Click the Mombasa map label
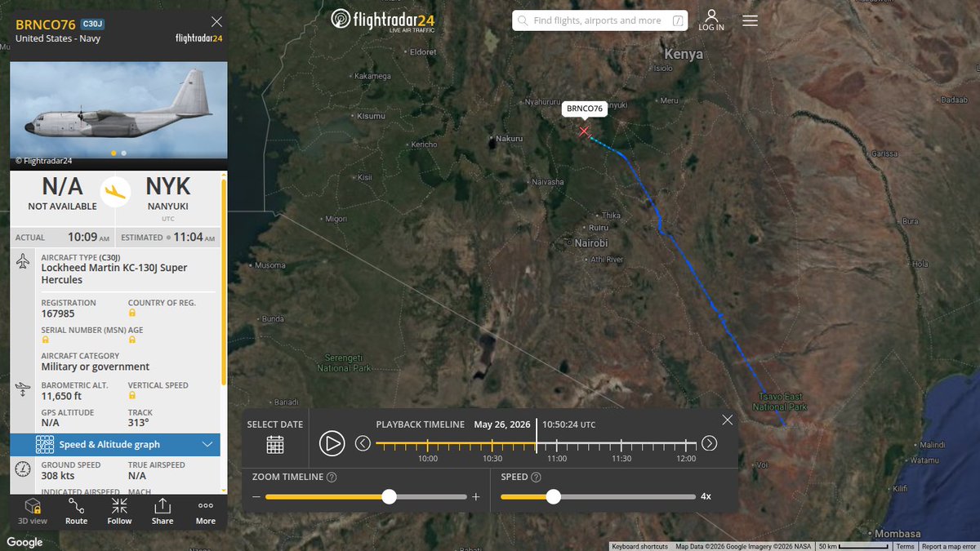980x551 pixels. click(x=898, y=533)
